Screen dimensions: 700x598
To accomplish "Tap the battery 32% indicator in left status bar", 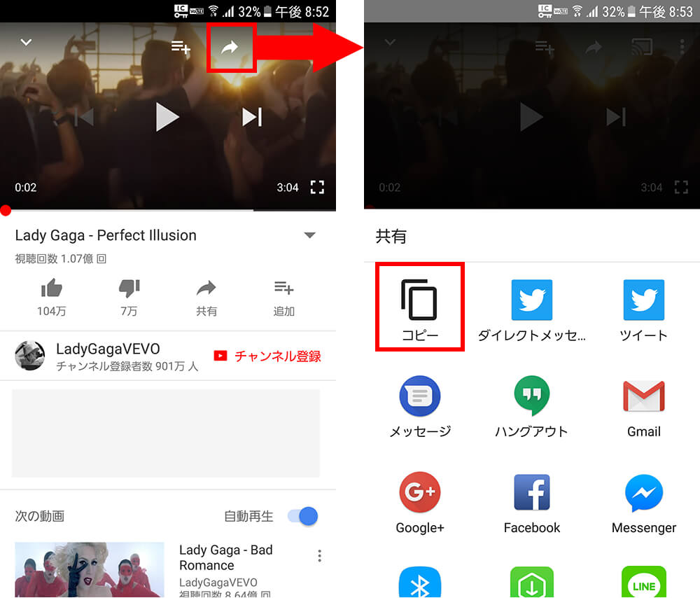I will click(255, 11).
